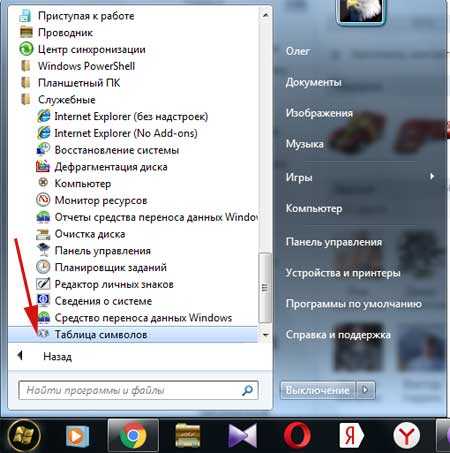Click the user account eagle picture
This screenshot has width=450, height=453.
(x=360, y=11)
